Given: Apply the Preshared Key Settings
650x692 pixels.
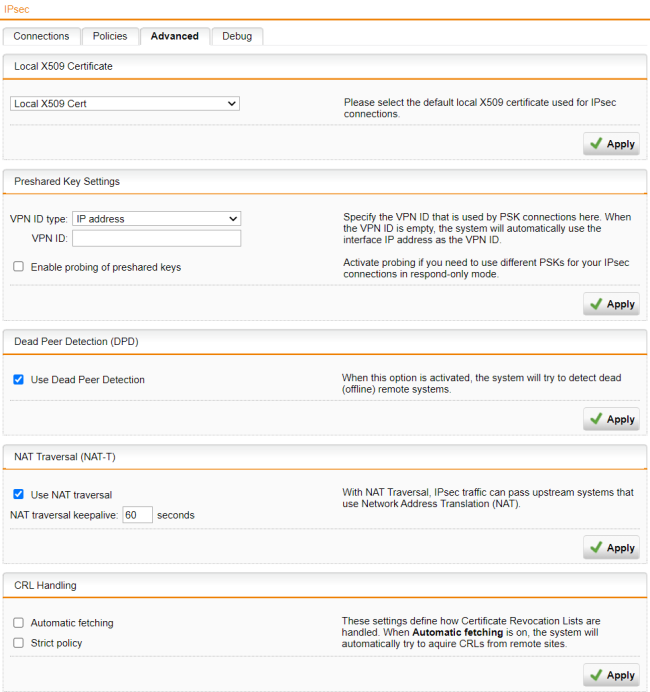Looking at the screenshot, I should pyautogui.click(x=611, y=304).
